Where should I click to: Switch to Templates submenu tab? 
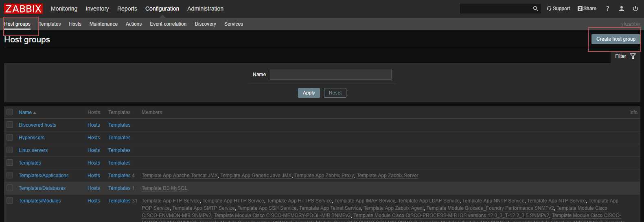click(x=50, y=24)
